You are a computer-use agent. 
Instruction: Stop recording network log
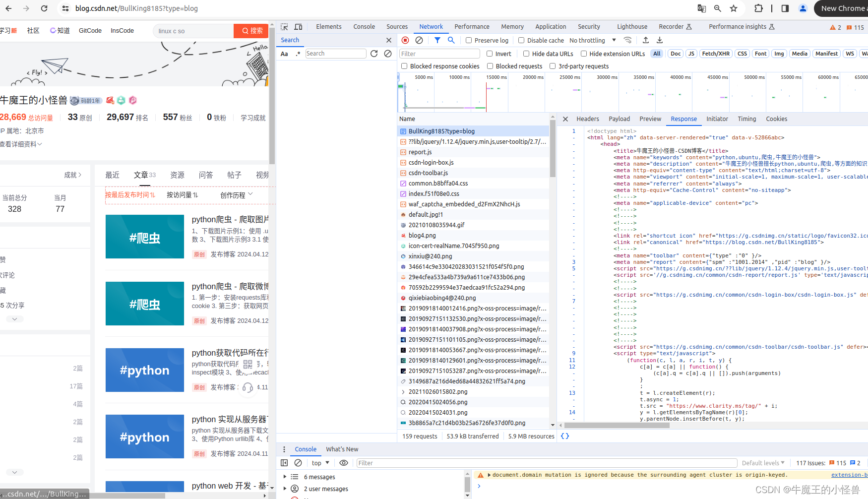[405, 40]
